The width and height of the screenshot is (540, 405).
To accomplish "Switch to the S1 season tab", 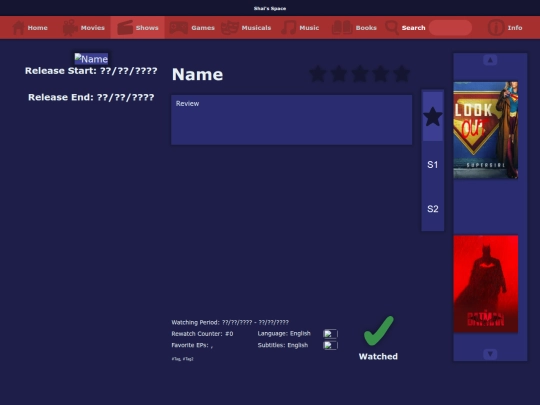I will click(x=433, y=165).
